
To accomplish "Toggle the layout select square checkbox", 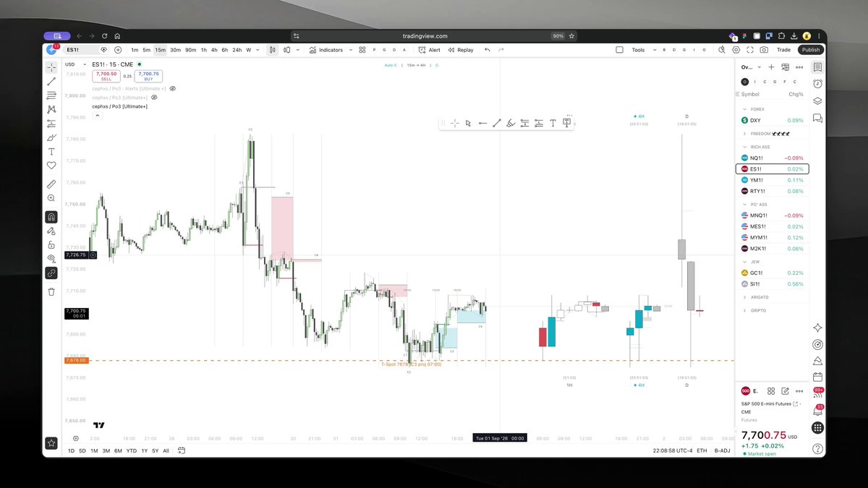I will (x=619, y=50).
